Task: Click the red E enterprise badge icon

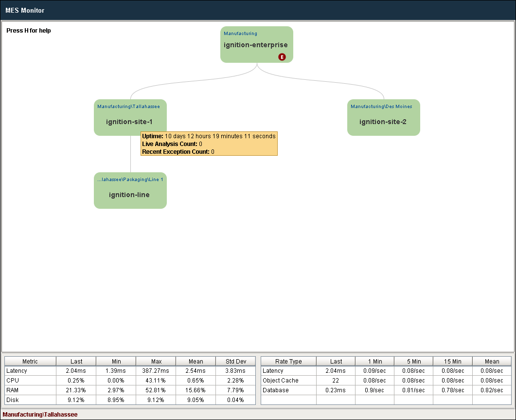Action: [x=282, y=57]
